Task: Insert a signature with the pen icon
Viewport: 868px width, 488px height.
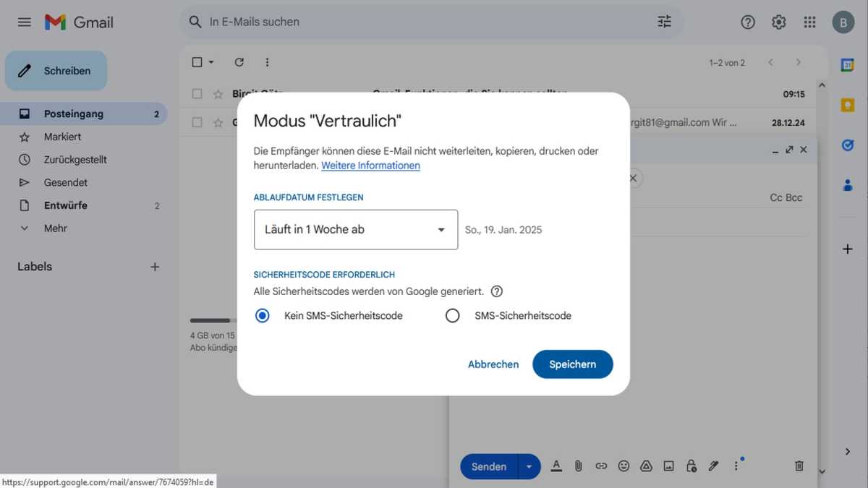Action: pos(714,466)
